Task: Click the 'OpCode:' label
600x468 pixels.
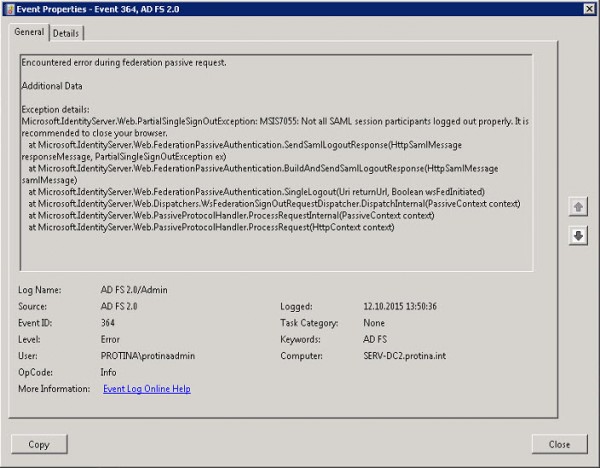Action: tap(36, 372)
